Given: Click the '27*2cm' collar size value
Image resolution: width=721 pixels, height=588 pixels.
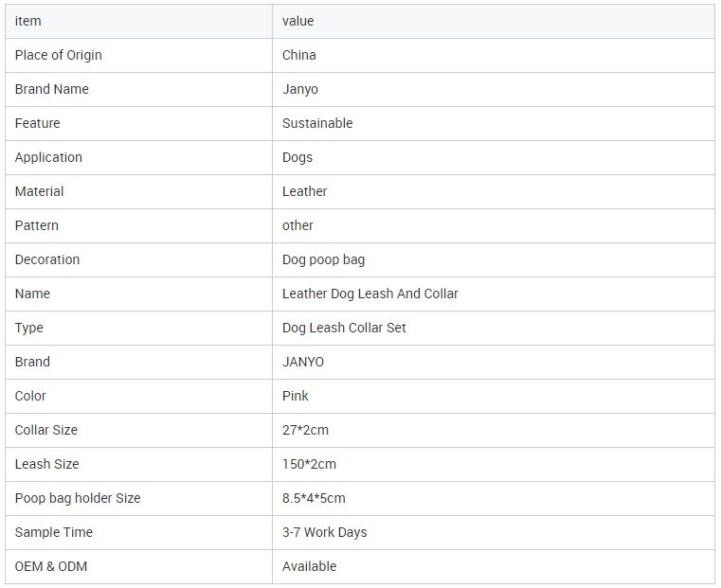Looking at the screenshot, I should (x=305, y=430).
